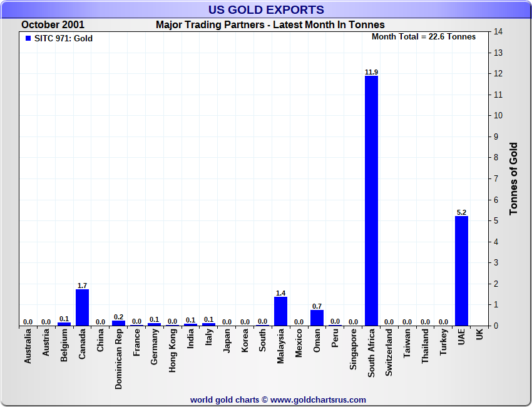532x407 pixels.
Task: Click the Dominican Rep bar
Action: [118, 323]
